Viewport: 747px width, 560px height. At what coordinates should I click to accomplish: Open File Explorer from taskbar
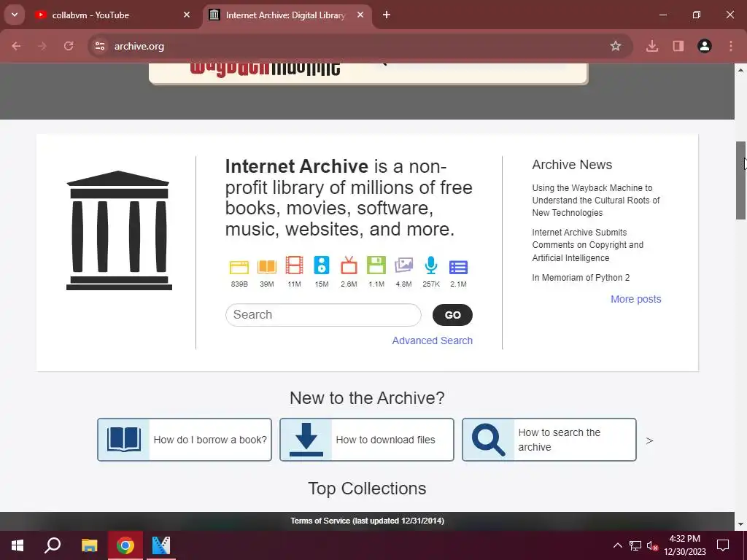pyautogui.click(x=89, y=545)
